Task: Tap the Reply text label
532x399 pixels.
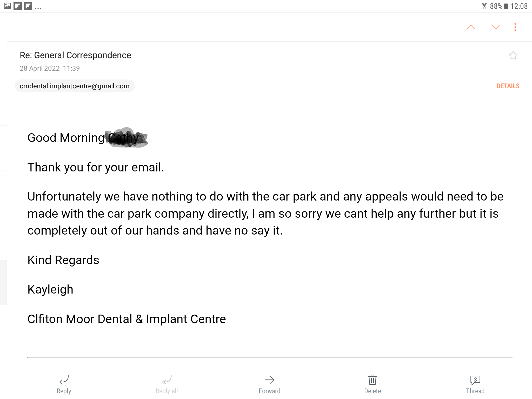Action: click(x=64, y=391)
